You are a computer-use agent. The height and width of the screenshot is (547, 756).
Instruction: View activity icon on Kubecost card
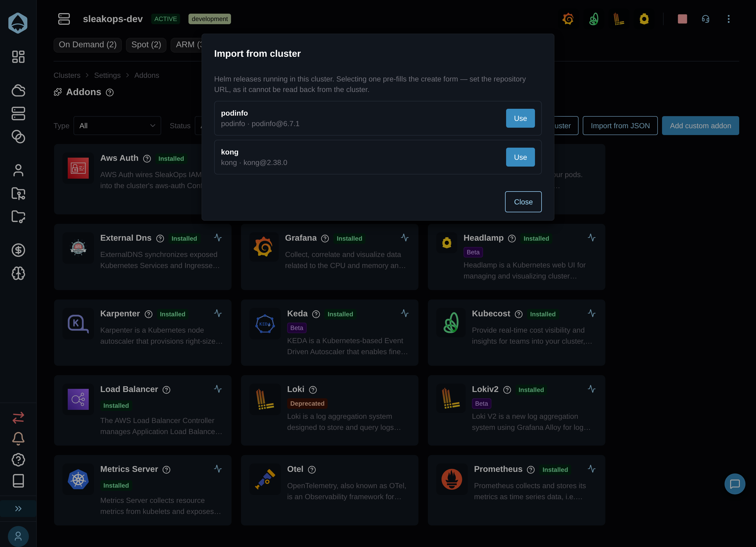pyautogui.click(x=592, y=313)
